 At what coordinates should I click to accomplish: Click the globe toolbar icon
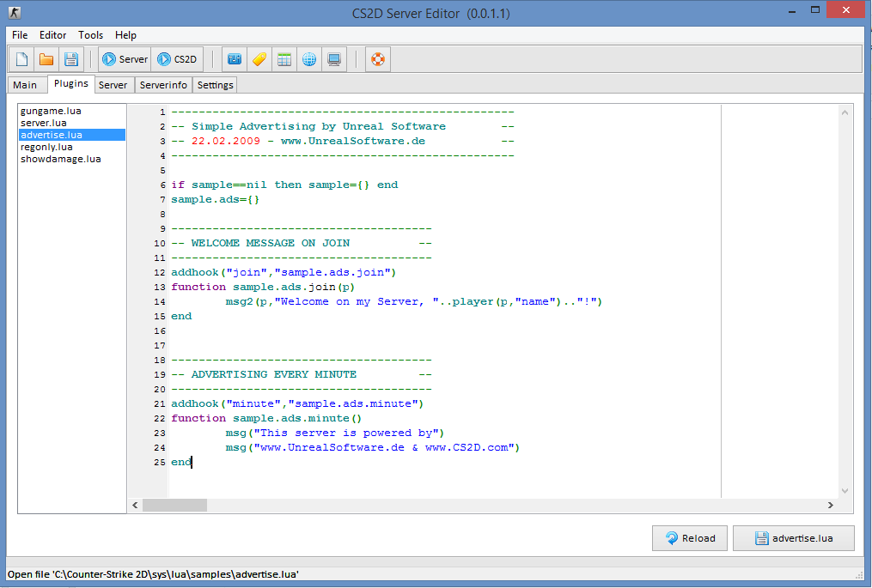click(309, 59)
